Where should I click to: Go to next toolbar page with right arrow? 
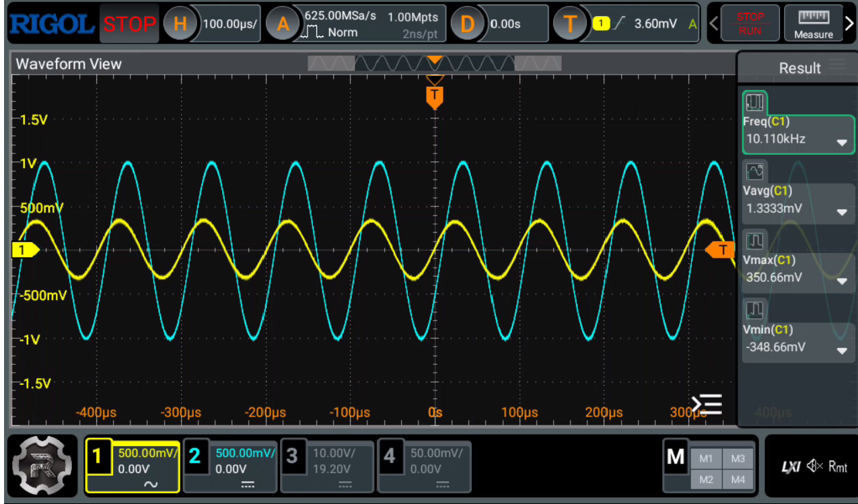(x=849, y=24)
